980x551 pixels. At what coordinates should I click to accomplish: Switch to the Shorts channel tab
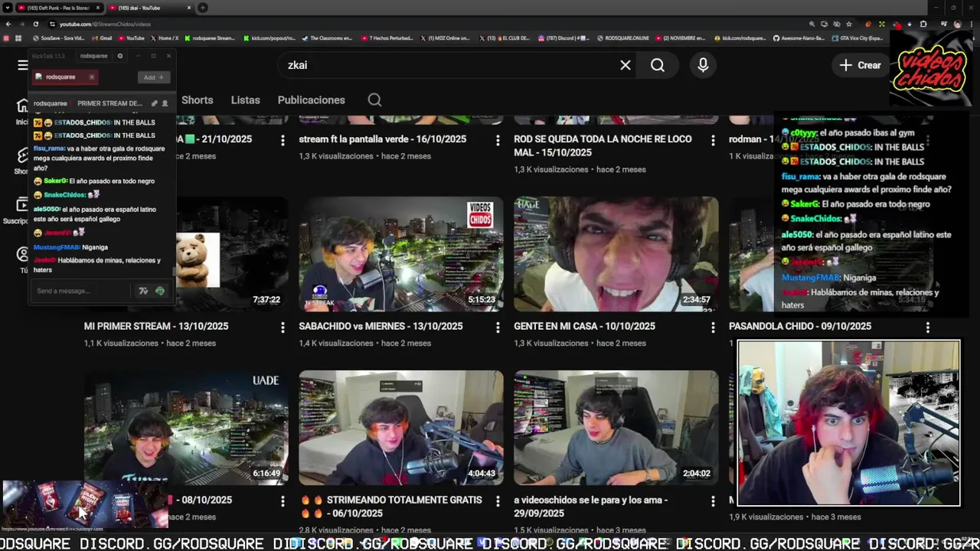point(198,100)
